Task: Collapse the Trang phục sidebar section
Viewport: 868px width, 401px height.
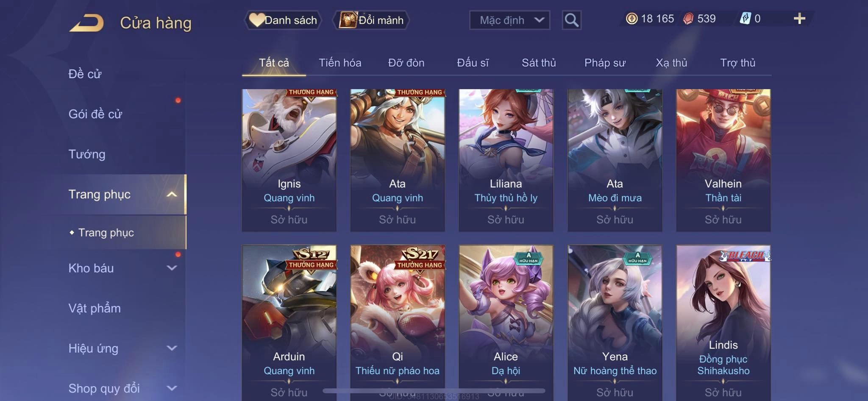Action: point(172,194)
